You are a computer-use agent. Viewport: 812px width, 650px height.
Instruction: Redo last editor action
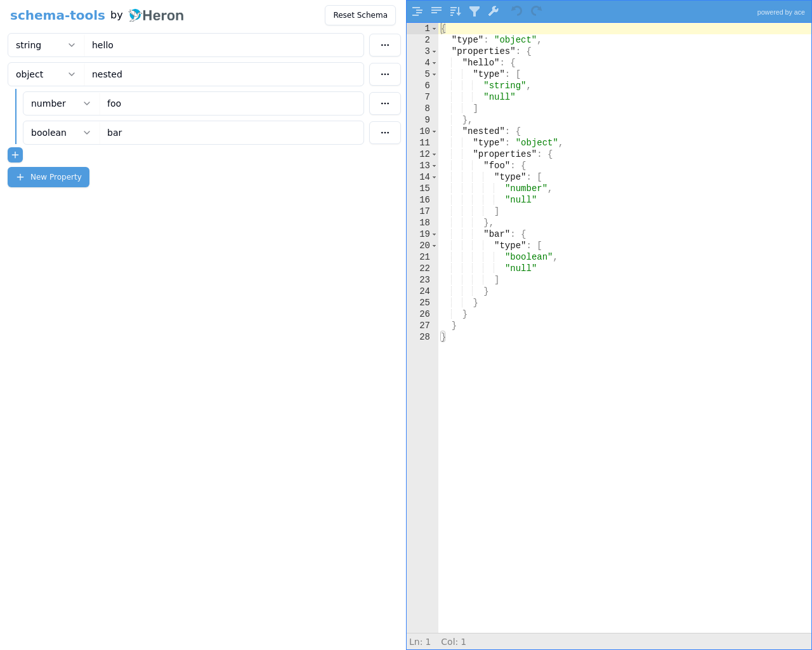pyautogui.click(x=536, y=11)
